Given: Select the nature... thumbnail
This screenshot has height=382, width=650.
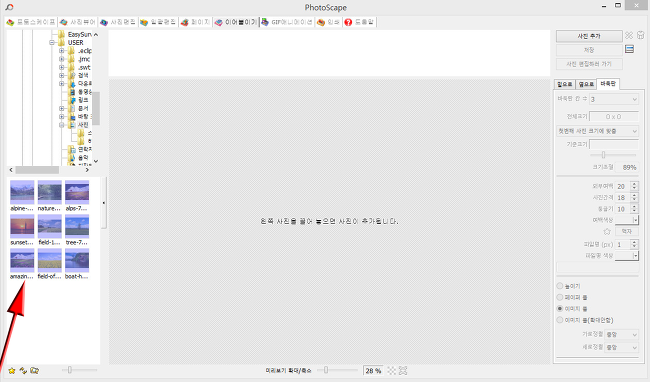Looking at the screenshot, I should coord(49,196).
